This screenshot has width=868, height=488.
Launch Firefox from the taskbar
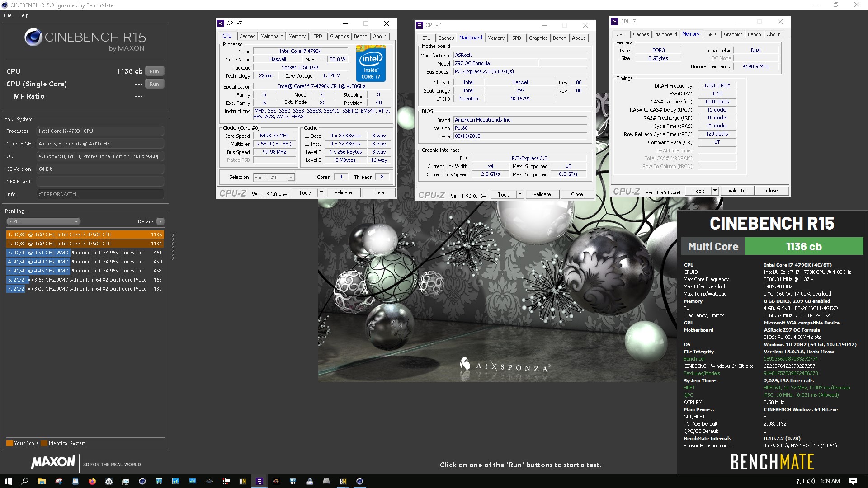92,481
